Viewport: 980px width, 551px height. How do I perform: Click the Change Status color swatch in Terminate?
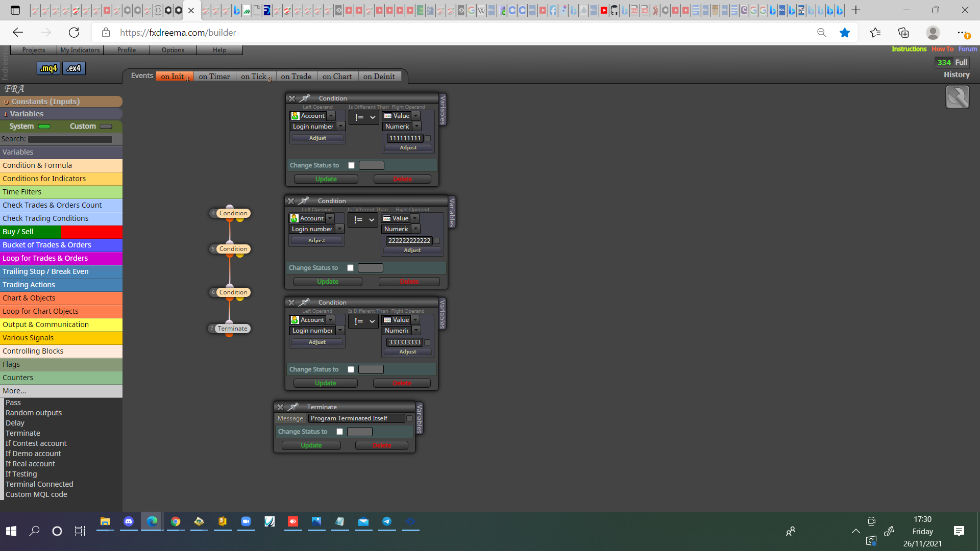click(360, 432)
